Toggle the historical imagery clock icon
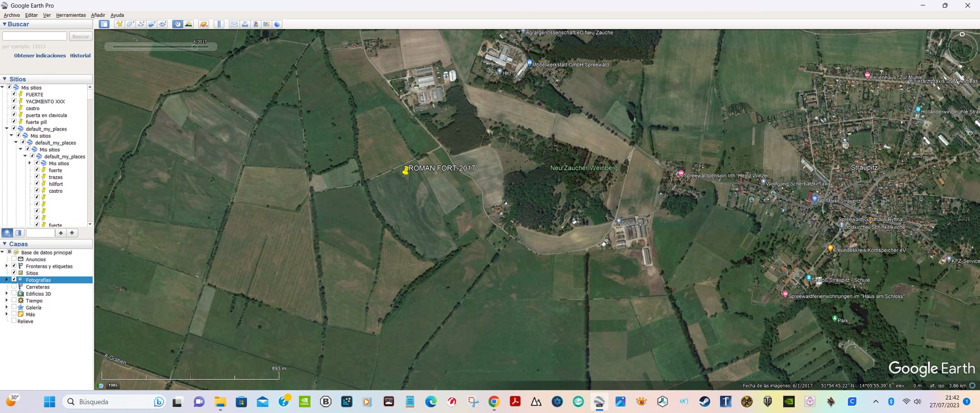Image resolution: width=980 pixels, height=413 pixels. click(178, 24)
